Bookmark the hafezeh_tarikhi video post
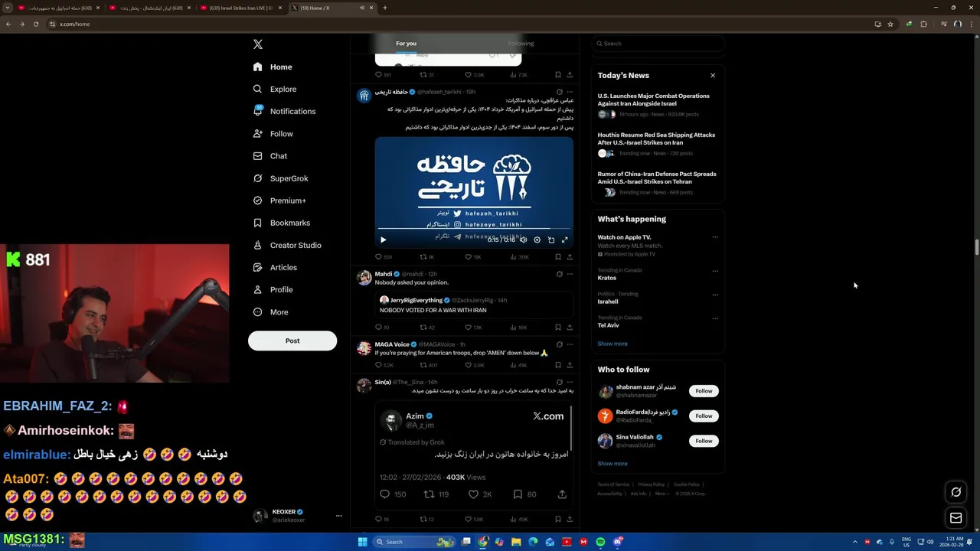 557,257
